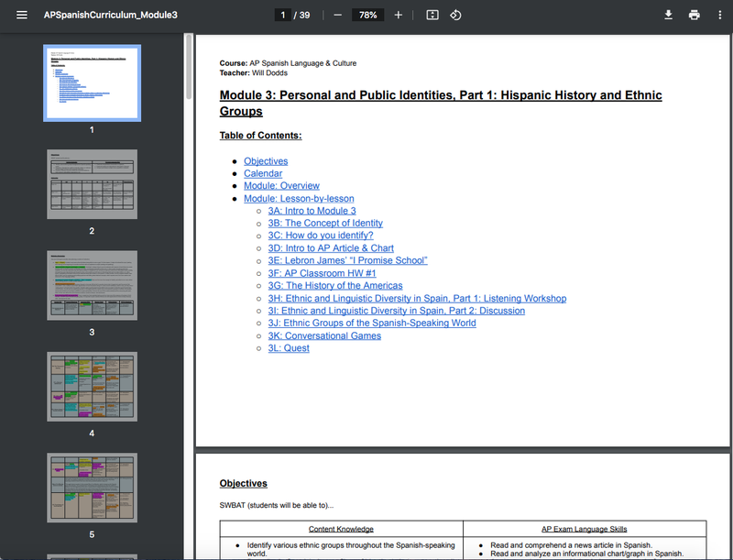Image resolution: width=733 pixels, height=560 pixels.
Task: Click the fit to page icon
Action: pyautogui.click(x=432, y=16)
